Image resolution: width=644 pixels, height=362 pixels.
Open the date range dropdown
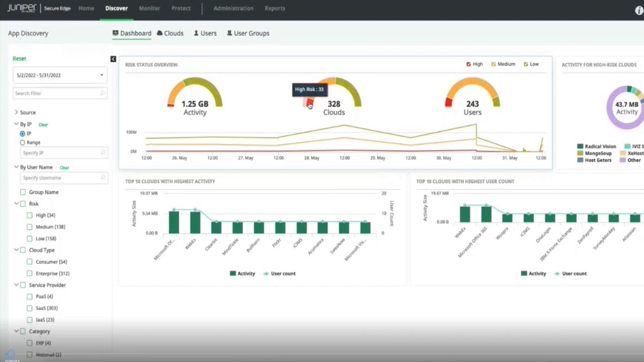pos(60,75)
